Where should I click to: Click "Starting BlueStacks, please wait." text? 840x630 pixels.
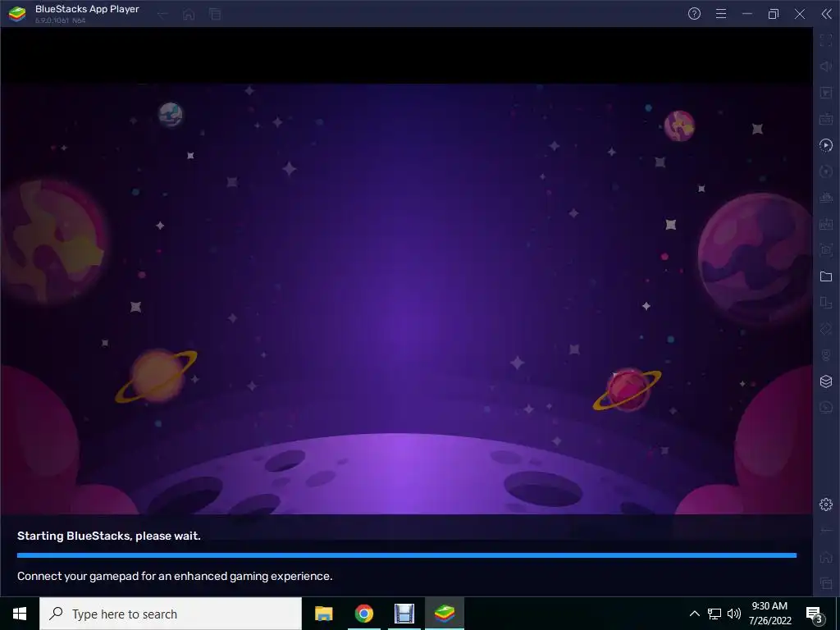click(109, 536)
